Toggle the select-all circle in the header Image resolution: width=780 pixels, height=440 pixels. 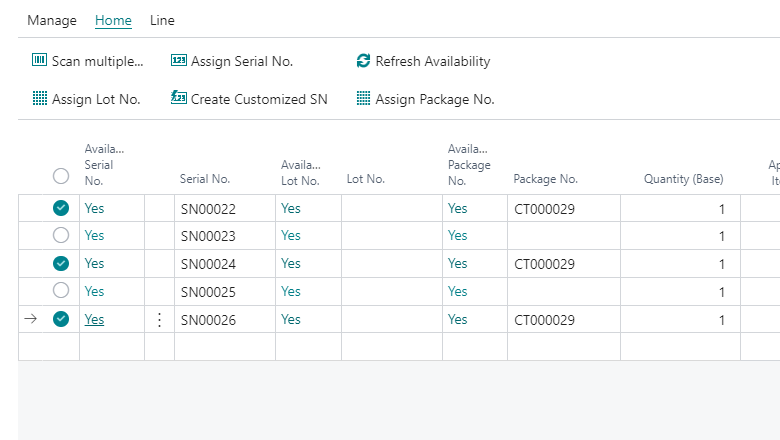pos(61,176)
